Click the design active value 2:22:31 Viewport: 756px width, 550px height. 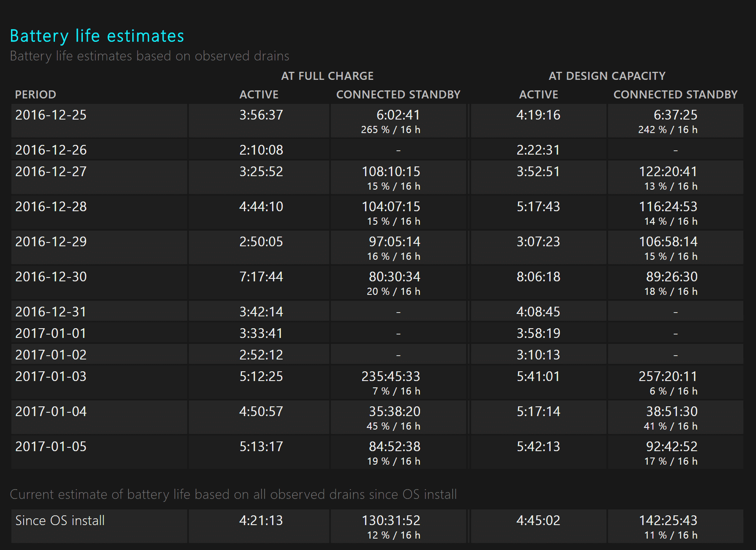click(538, 150)
